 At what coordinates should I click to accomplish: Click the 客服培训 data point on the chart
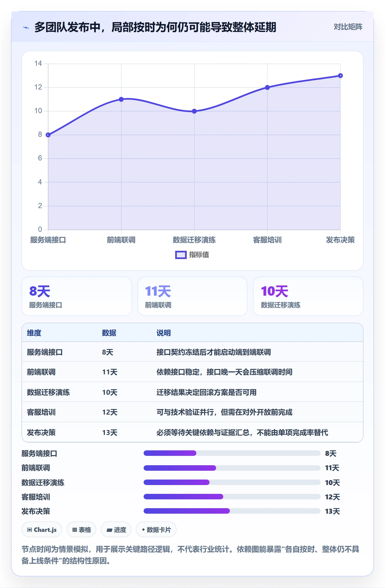[x=267, y=88]
